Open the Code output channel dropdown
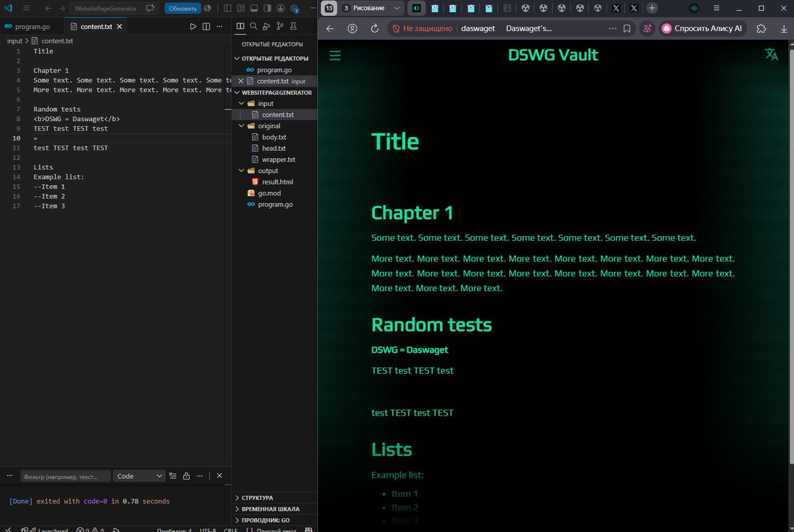Image resolution: width=794 pixels, height=532 pixels. click(x=138, y=476)
